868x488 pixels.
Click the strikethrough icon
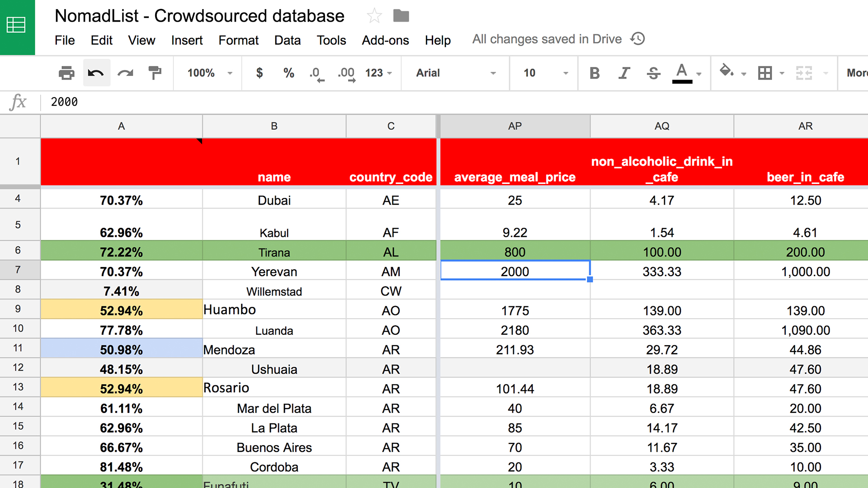click(x=653, y=73)
